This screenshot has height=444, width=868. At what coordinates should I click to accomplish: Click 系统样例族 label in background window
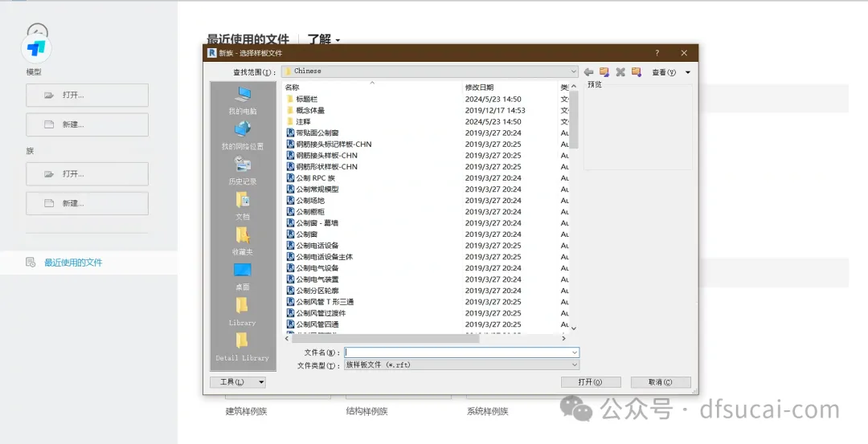(x=488, y=411)
